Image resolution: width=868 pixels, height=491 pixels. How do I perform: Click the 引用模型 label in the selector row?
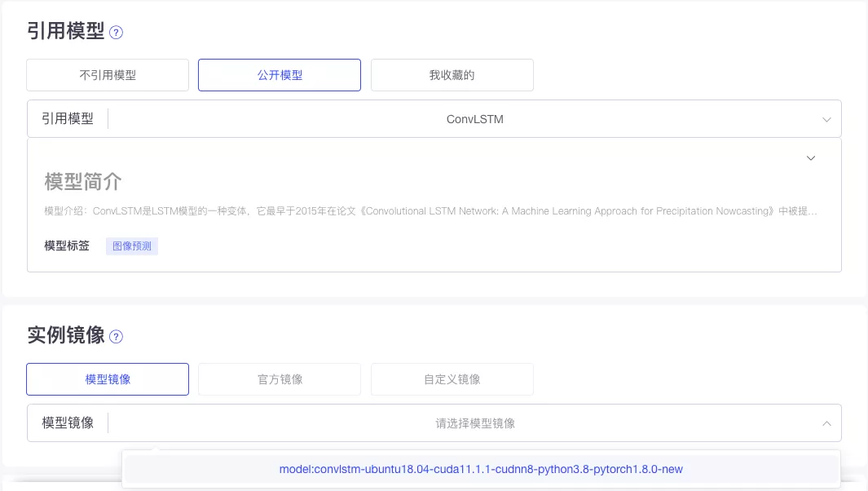[x=68, y=119]
